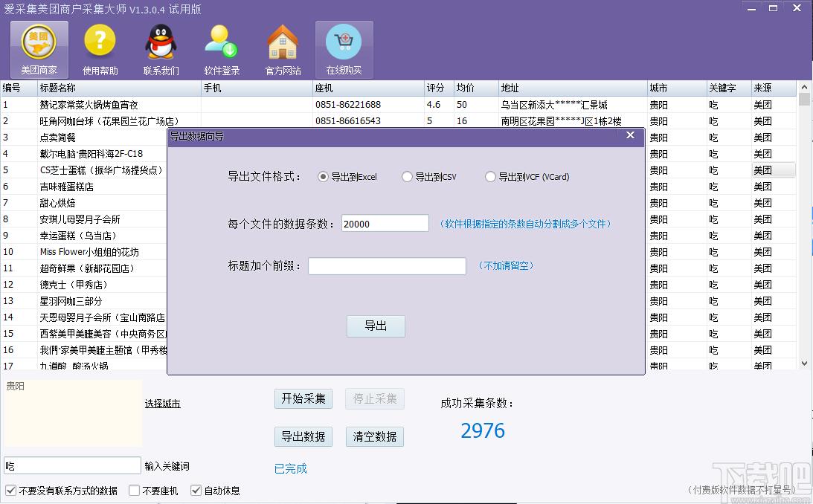Click rating value 4.6 in row 1
Viewport: 813px width, 504px height.
click(x=434, y=105)
